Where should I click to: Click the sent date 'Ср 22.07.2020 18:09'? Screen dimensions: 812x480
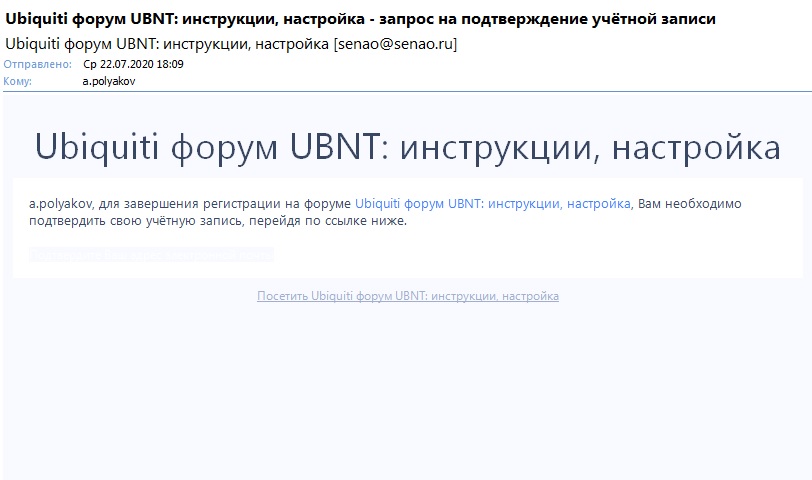click(133, 64)
